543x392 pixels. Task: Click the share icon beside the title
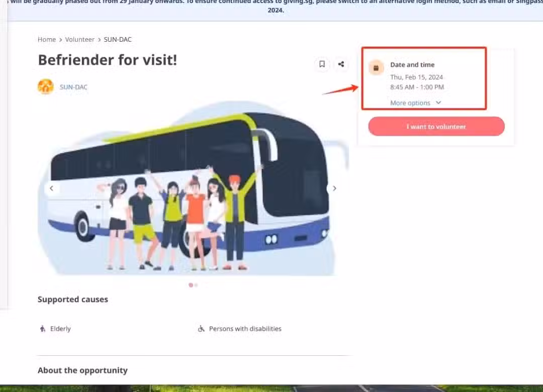click(341, 64)
